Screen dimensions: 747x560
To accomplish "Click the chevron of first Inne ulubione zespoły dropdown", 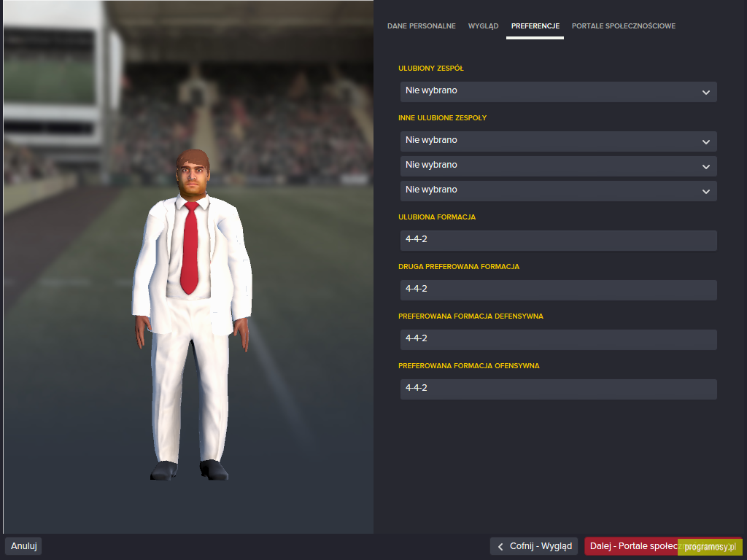I will 705,142.
